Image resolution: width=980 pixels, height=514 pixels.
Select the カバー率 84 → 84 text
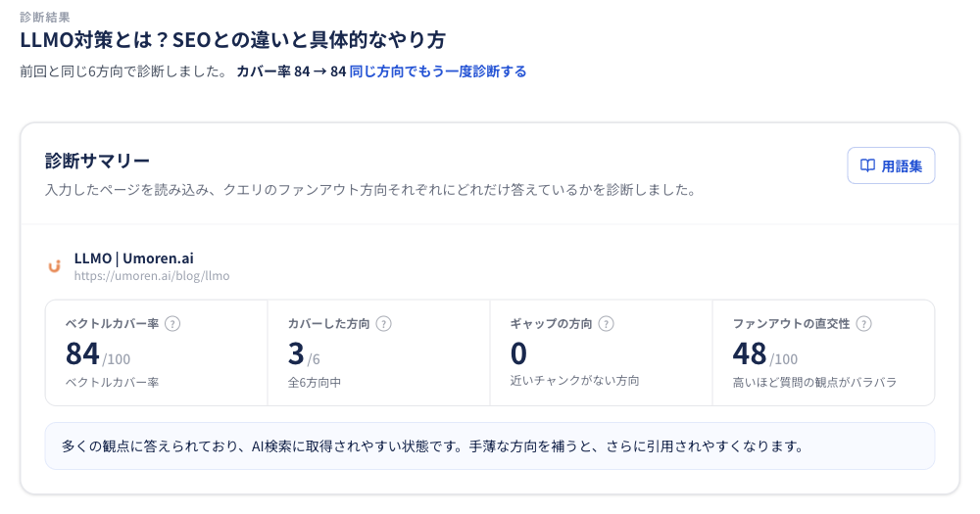(x=291, y=71)
